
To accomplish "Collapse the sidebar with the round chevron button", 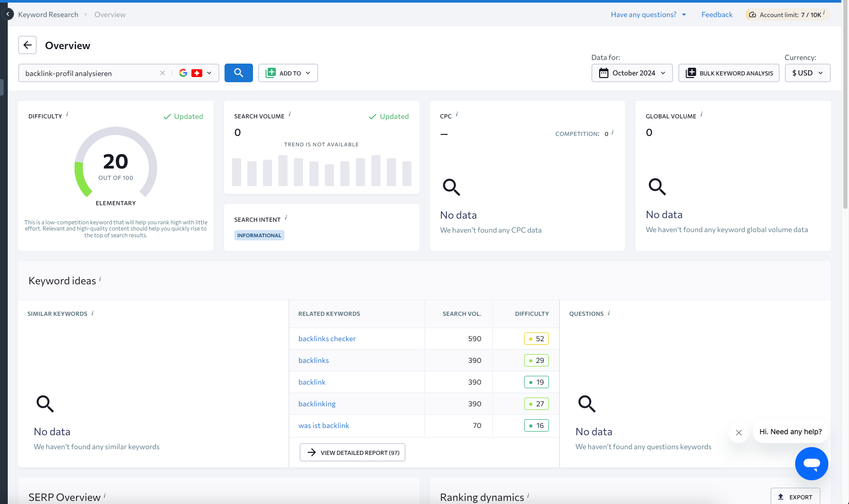I will point(8,14).
